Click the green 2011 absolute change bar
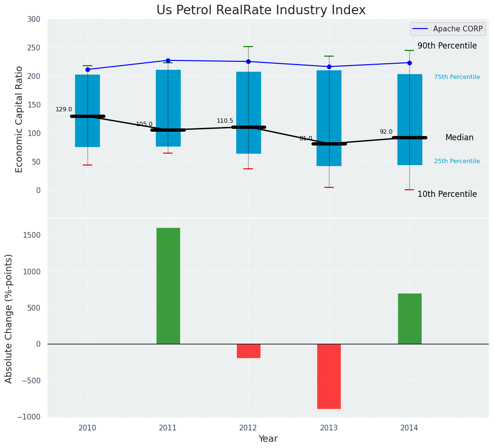 tap(168, 285)
